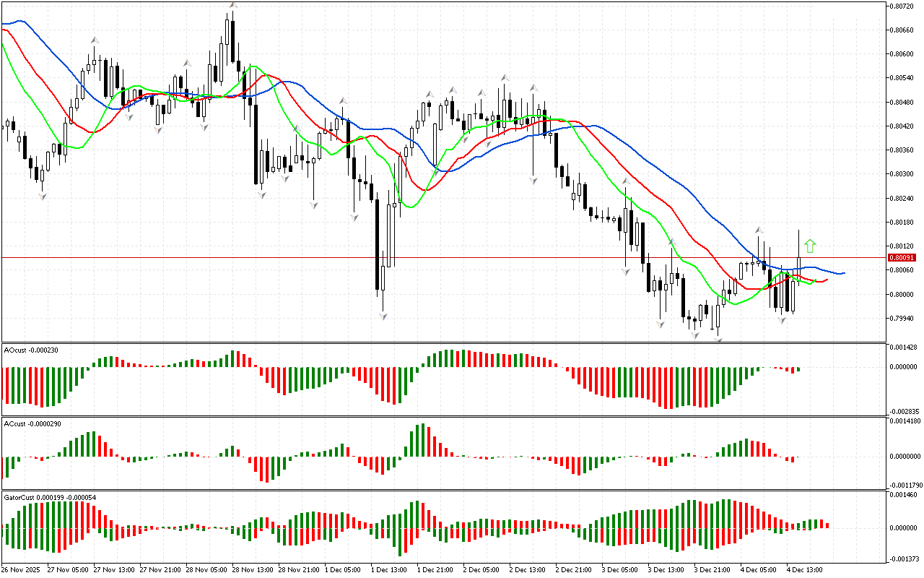
Task: Select the 4 Dec 13:00 time label
Action: point(803,569)
